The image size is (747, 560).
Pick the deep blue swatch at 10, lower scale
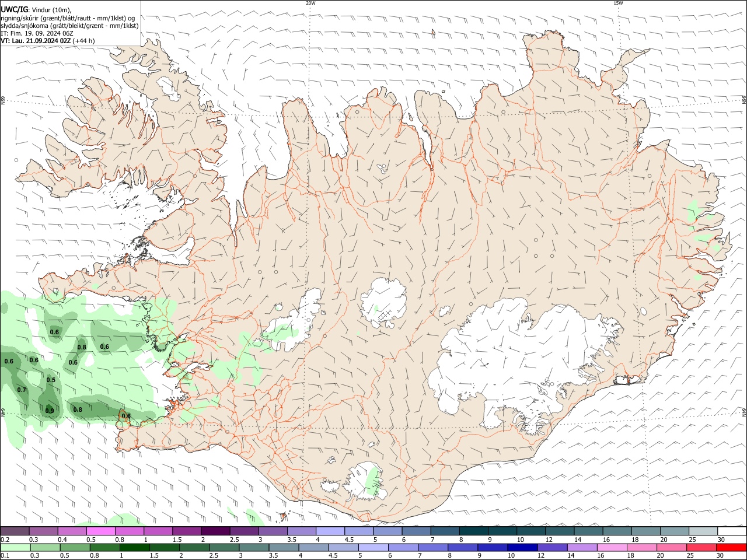click(x=522, y=547)
